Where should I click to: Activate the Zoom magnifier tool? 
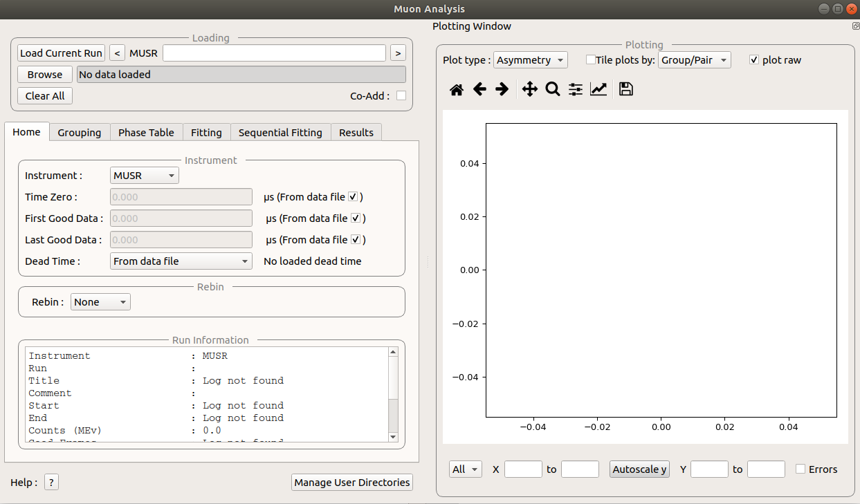(552, 89)
